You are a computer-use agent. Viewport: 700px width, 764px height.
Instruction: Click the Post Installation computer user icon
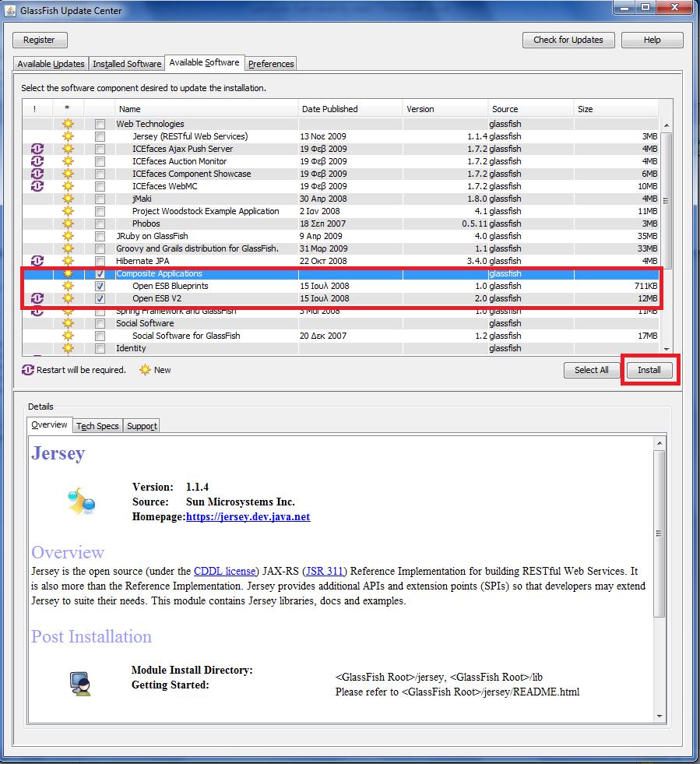pos(80,683)
